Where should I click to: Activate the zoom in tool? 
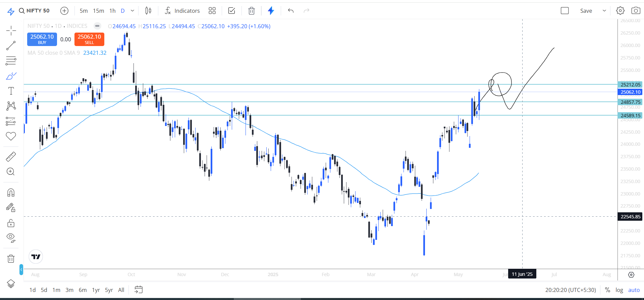(x=11, y=172)
